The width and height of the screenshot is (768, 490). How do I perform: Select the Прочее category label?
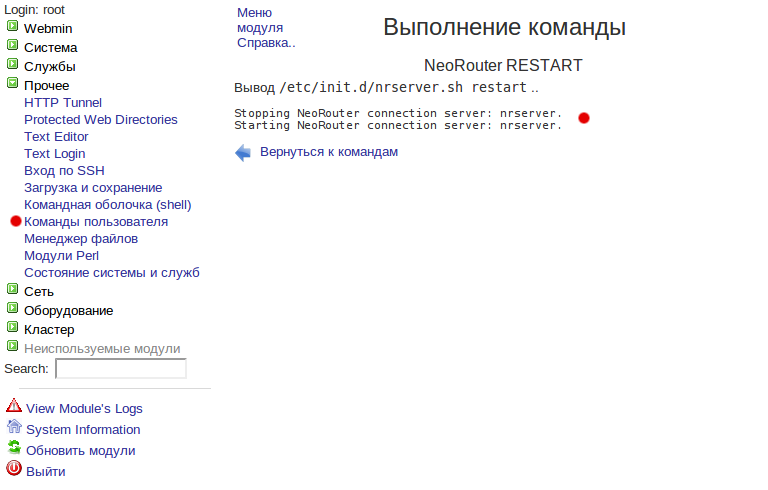click(x=47, y=86)
